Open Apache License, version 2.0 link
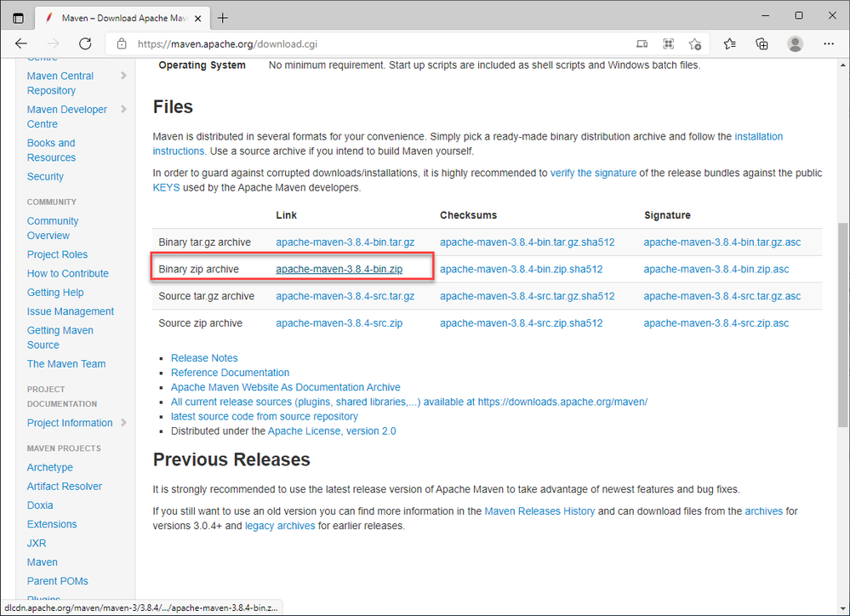 pyautogui.click(x=332, y=431)
